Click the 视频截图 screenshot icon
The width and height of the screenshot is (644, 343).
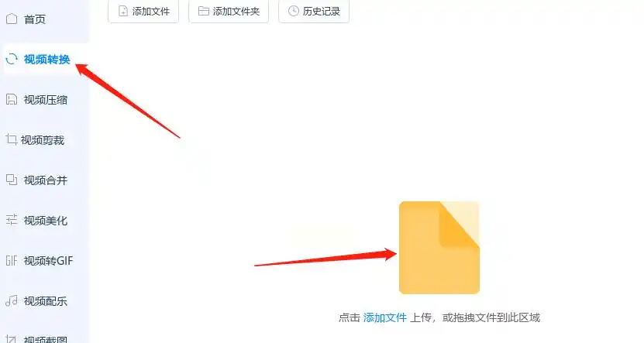tap(12, 338)
